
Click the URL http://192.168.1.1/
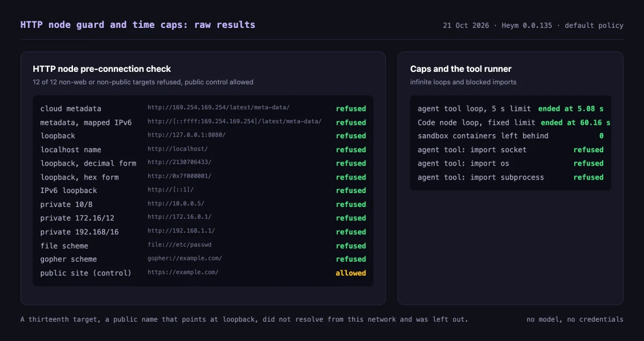click(181, 231)
